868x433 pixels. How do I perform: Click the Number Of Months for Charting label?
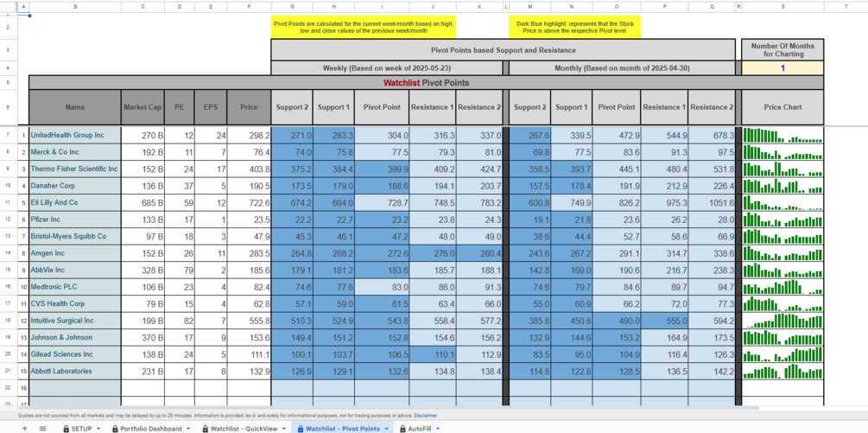pos(782,50)
